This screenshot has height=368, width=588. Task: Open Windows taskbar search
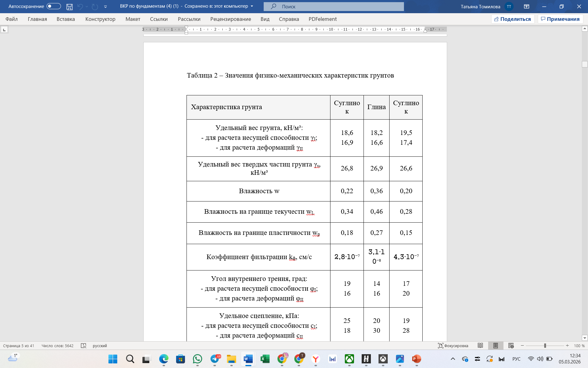tap(130, 359)
